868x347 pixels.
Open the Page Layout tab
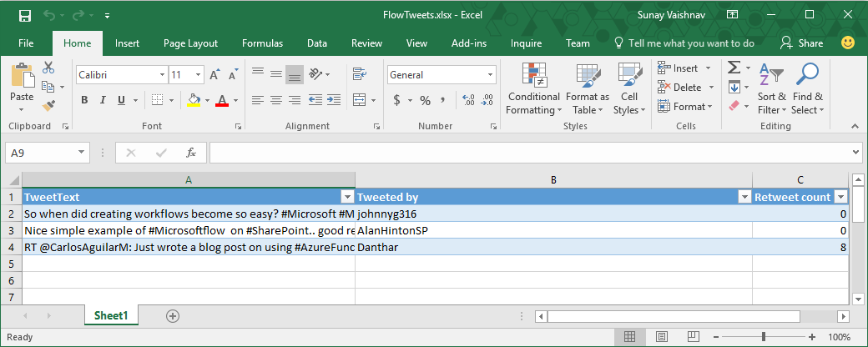click(x=190, y=43)
